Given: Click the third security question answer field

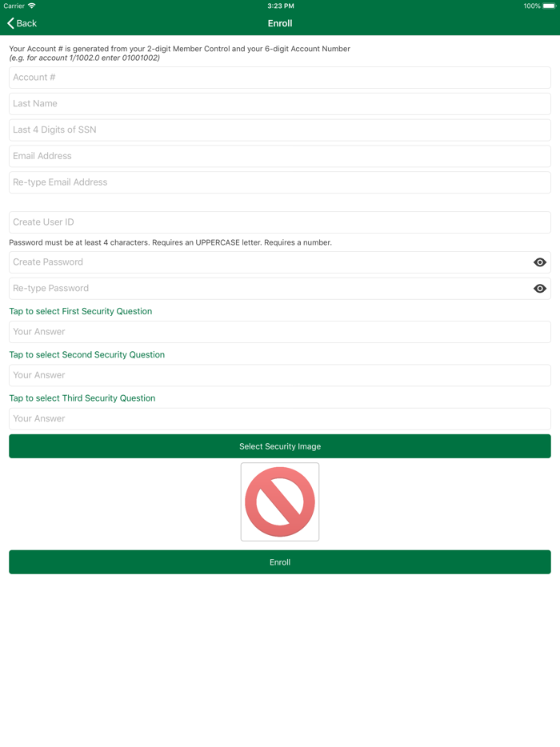Looking at the screenshot, I should [280, 419].
